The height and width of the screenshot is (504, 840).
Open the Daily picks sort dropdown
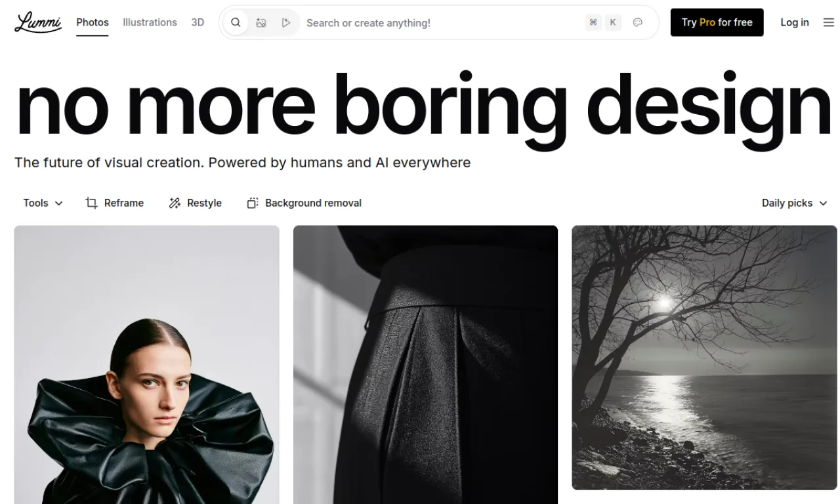coord(795,203)
